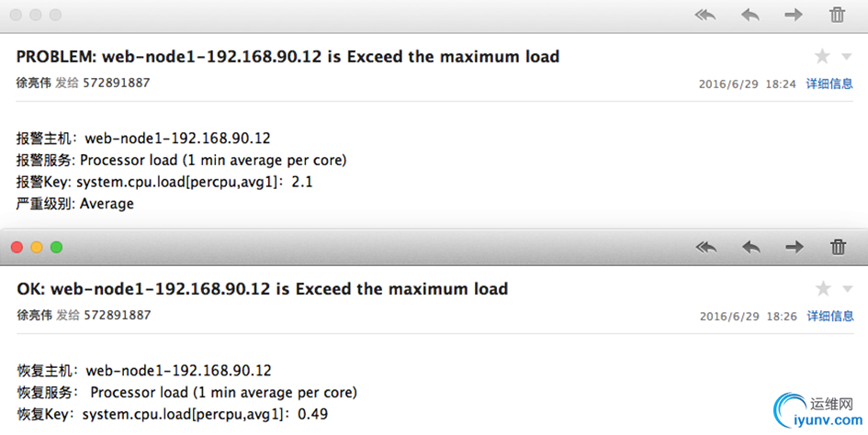The height and width of the screenshot is (435, 868).
Task: Open 详细信息 details for the OK email
Action: (829, 316)
